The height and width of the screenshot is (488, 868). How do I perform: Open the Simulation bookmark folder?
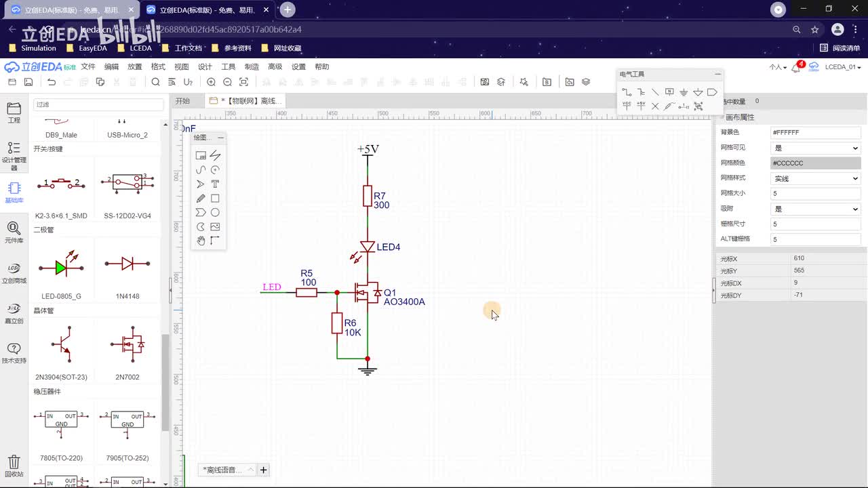tap(33, 48)
